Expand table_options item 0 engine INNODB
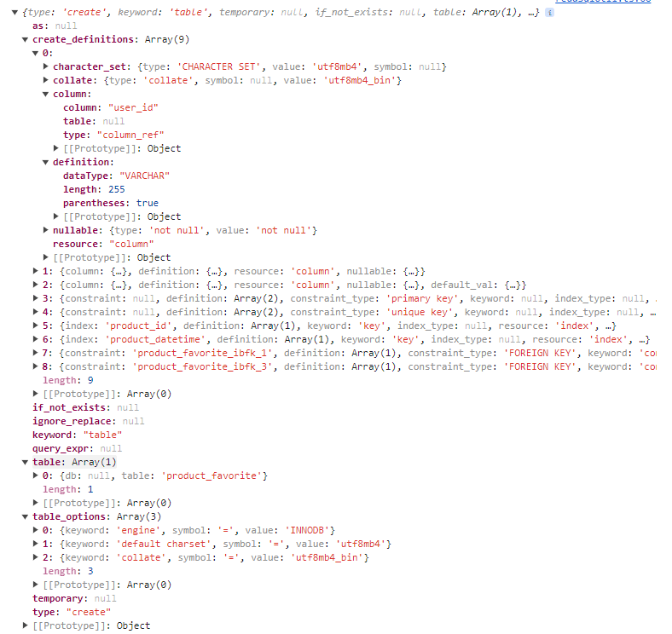 36,530
